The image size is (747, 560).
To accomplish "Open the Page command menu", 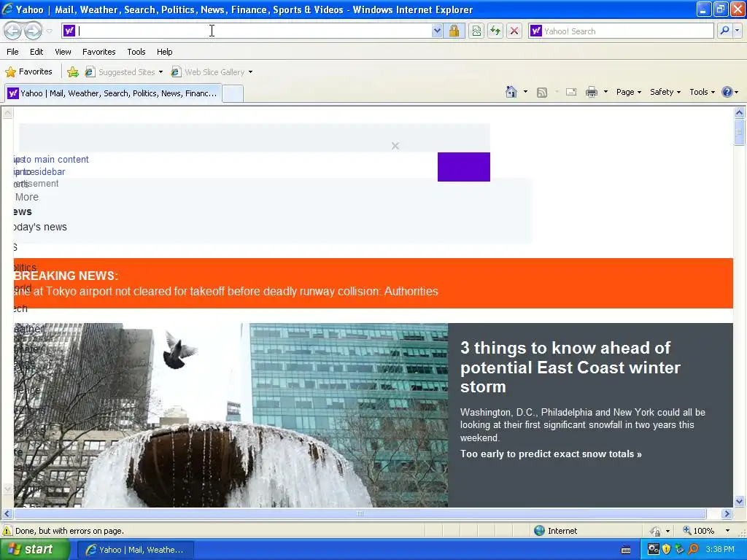I will click(628, 92).
